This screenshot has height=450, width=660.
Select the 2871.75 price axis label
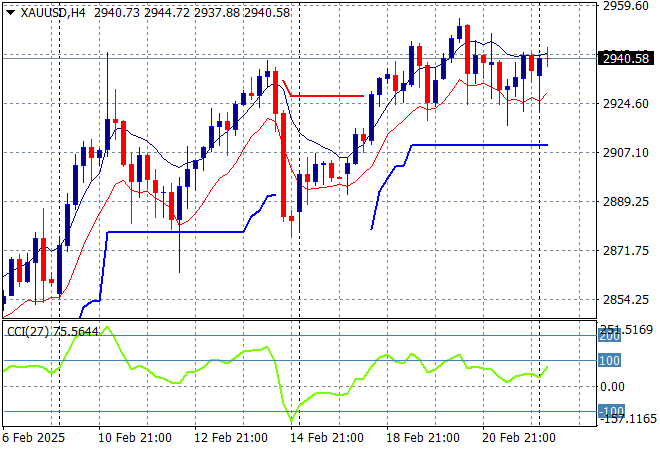(626, 250)
